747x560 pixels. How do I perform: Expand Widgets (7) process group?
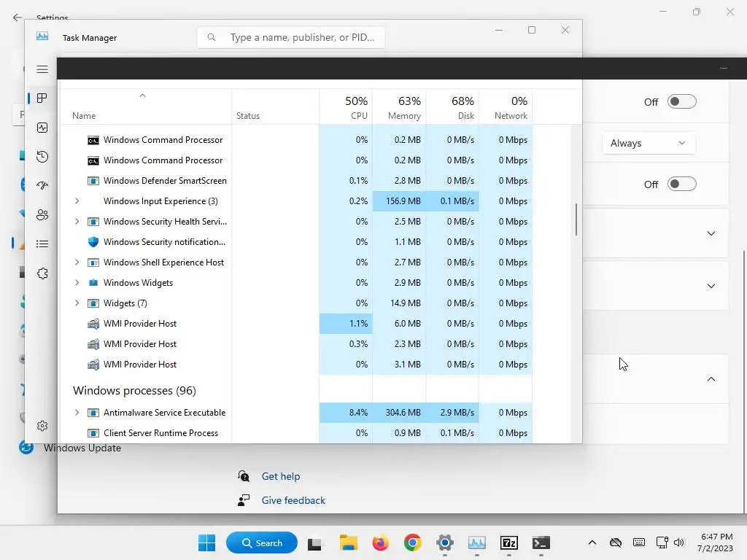[x=77, y=303]
